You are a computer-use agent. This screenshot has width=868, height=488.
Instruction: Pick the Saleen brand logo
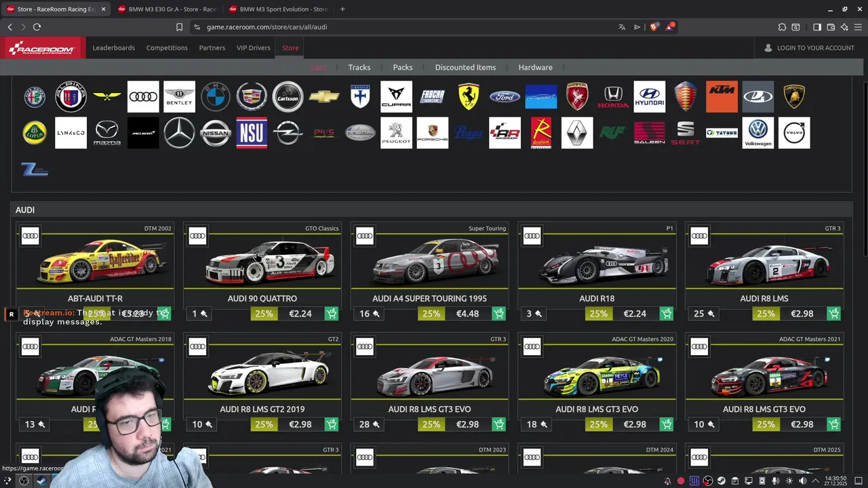click(650, 133)
